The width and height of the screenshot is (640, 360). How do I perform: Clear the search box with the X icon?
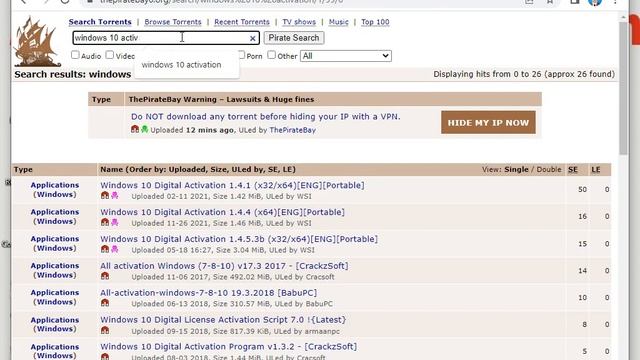pyautogui.click(x=253, y=38)
